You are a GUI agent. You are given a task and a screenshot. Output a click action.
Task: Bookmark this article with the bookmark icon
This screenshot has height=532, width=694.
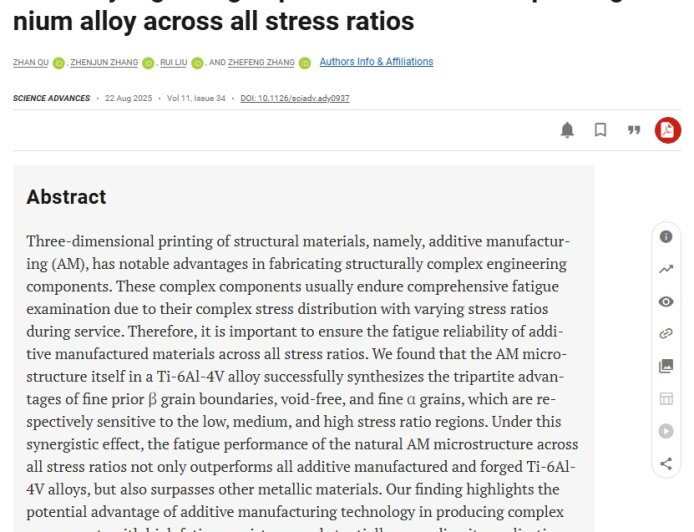tap(600, 130)
